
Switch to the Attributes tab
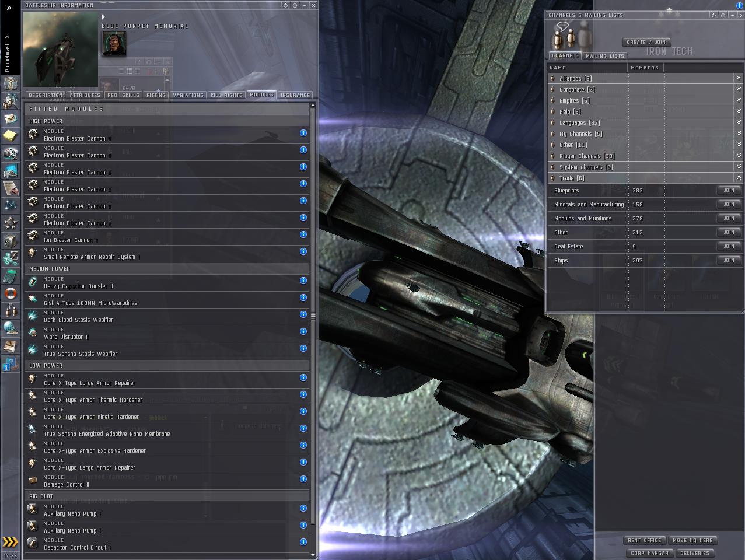(x=85, y=95)
